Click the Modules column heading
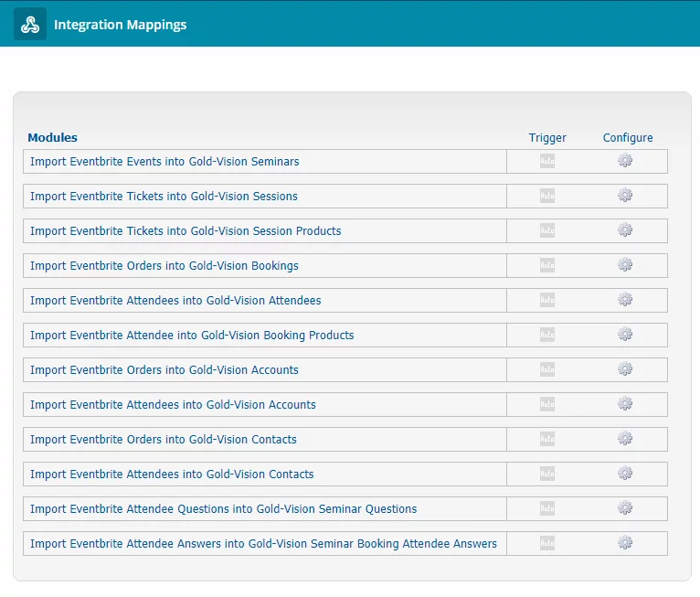Screen dimensions: 700x597 pos(53,137)
